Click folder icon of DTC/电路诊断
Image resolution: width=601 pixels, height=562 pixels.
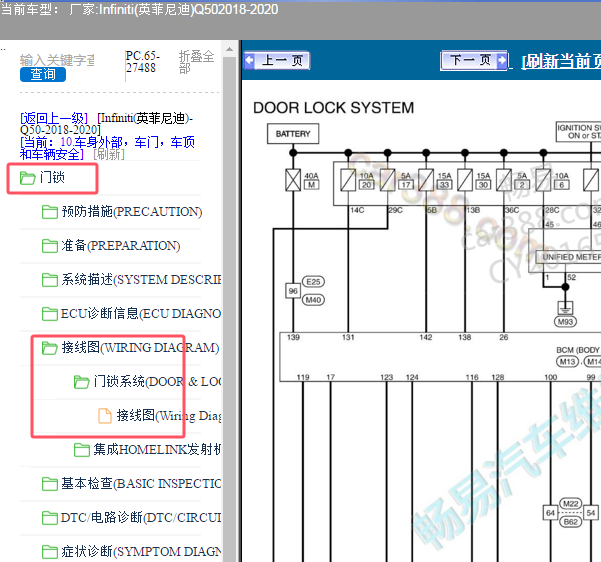(50, 518)
